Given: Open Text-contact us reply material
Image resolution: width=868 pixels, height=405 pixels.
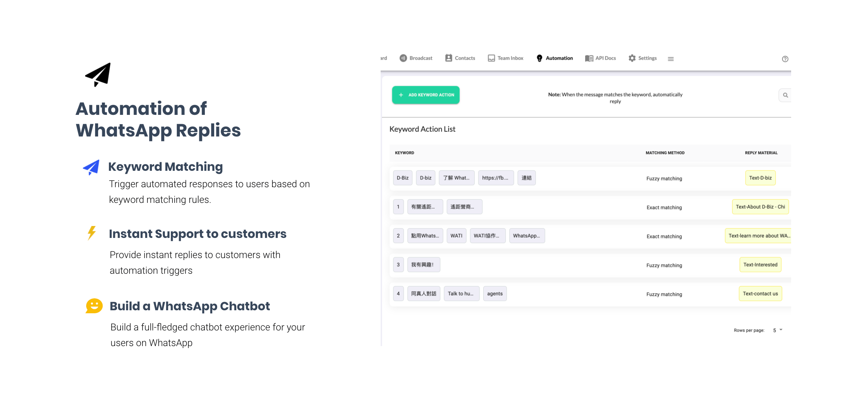Looking at the screenshot, I should point(761,294).
